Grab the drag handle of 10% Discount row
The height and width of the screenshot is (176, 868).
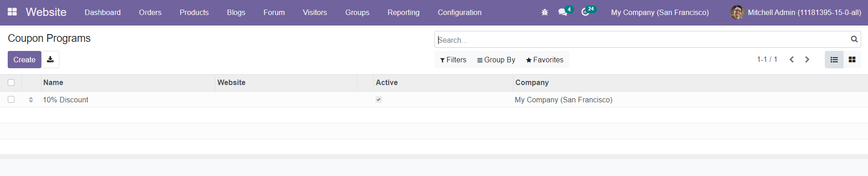click(x=31, y=100)
